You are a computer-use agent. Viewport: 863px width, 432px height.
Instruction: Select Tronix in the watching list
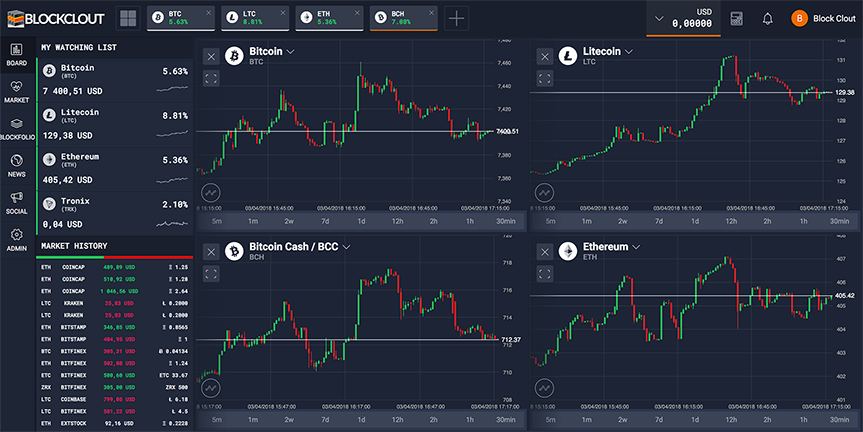coord(115,214)
